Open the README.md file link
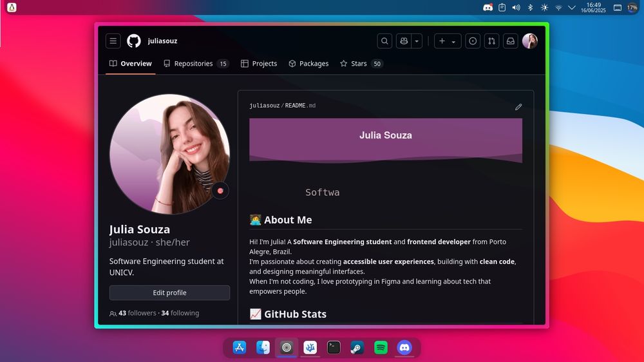 [300, 106]
